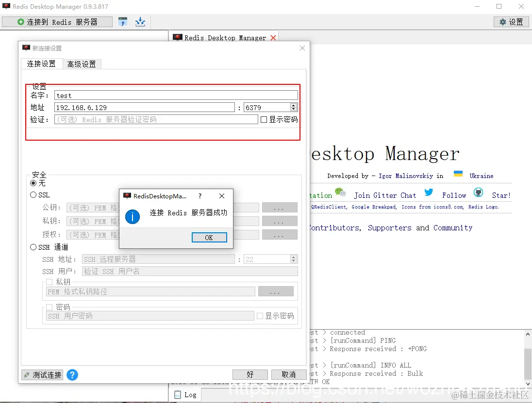Click scroll down arrow in log panel
Screen dimensions: 532x403
coord(528,384)
